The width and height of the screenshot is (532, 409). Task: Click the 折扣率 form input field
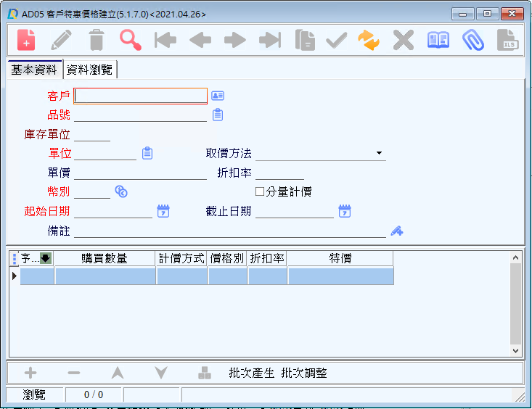tap(279, 173)
